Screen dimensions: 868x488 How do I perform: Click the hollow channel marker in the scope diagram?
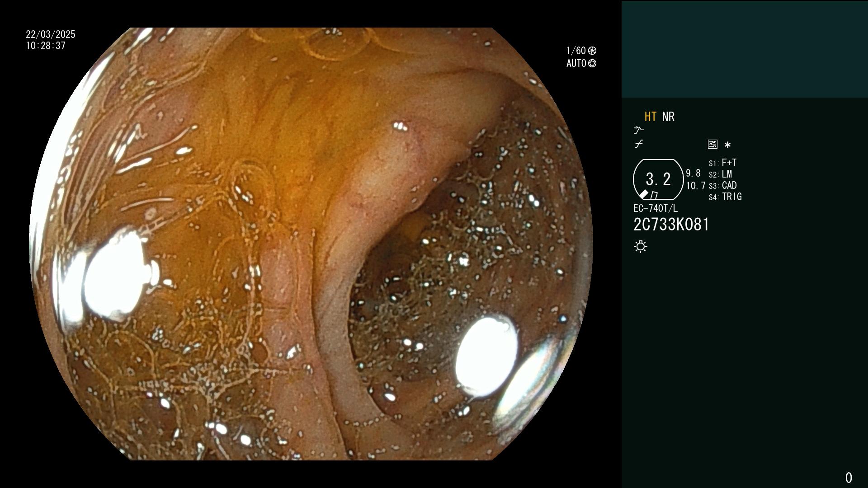(x=654, y=195)
